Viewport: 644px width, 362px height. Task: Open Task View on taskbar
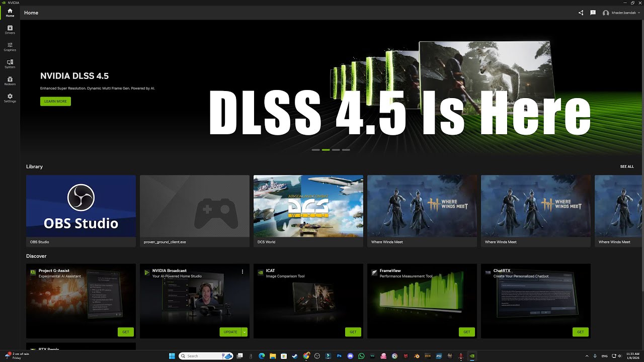pos(240,356)
